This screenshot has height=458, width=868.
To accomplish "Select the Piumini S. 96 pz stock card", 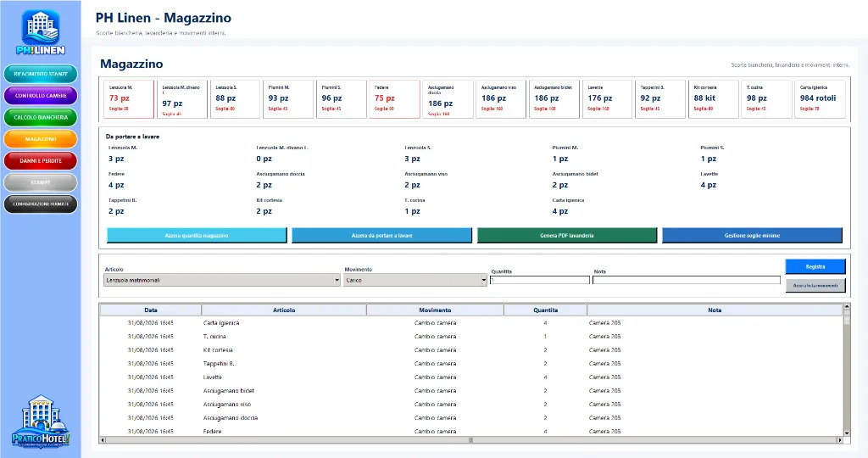I will point(342,99).
